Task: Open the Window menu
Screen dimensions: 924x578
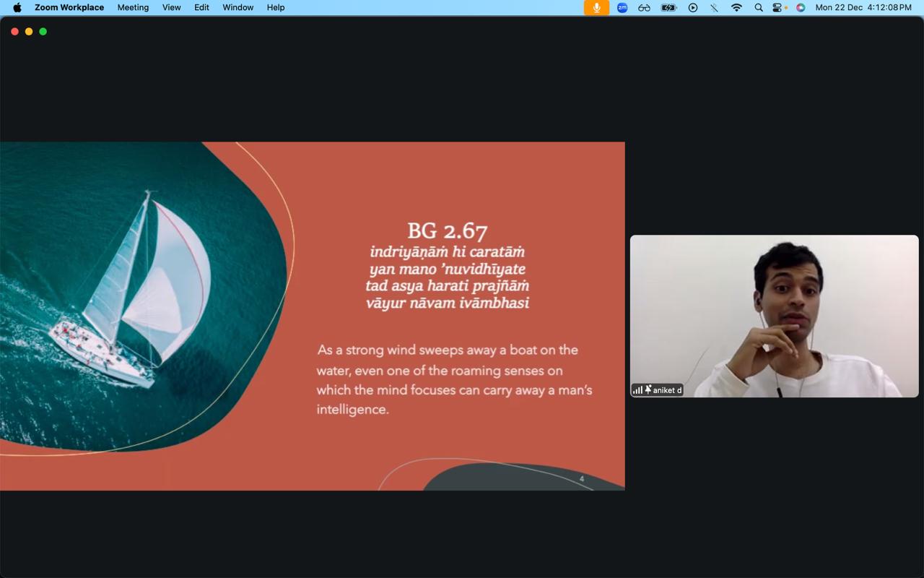Action: (x=237, y=7)
